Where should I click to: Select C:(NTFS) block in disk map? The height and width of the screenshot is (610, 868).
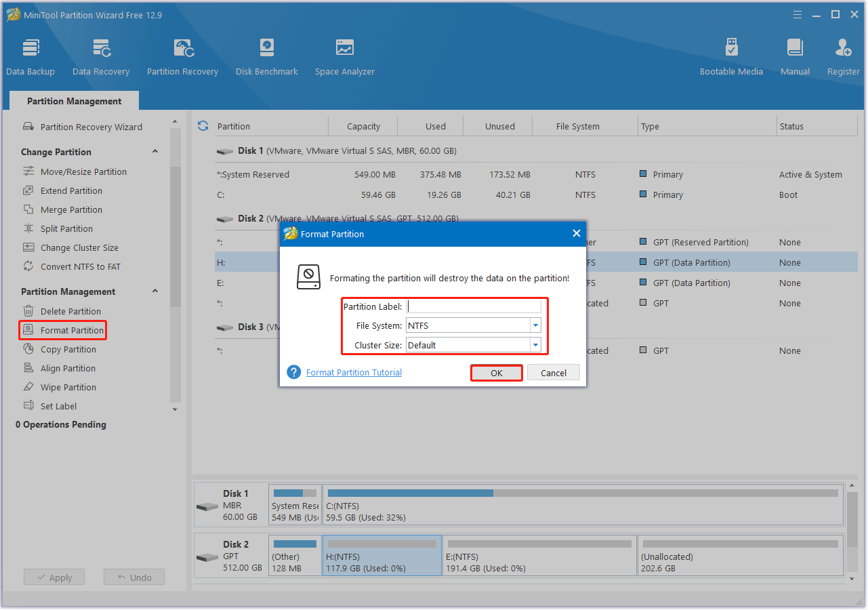pyautogui.click(x=583, y=505)
